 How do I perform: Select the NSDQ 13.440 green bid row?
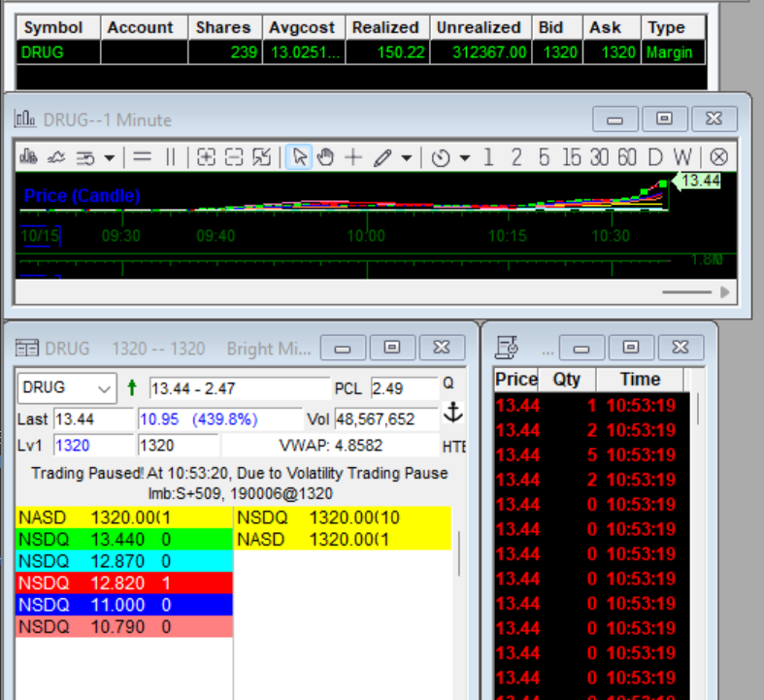click(x=123, y=539)
